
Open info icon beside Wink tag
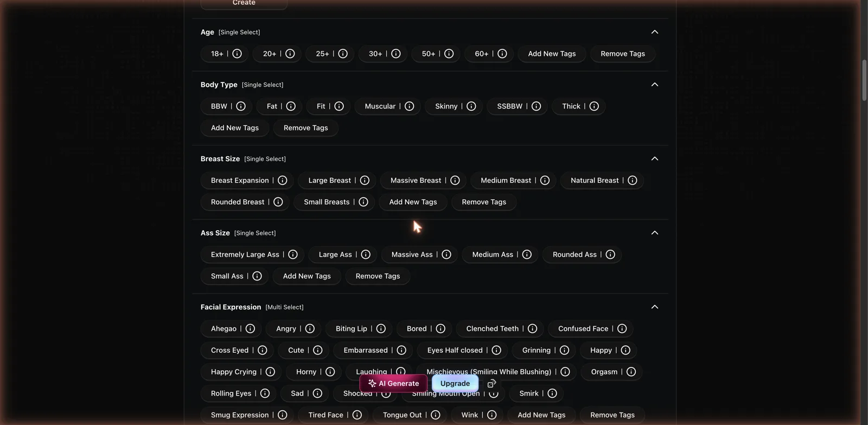tap(492, 415)
